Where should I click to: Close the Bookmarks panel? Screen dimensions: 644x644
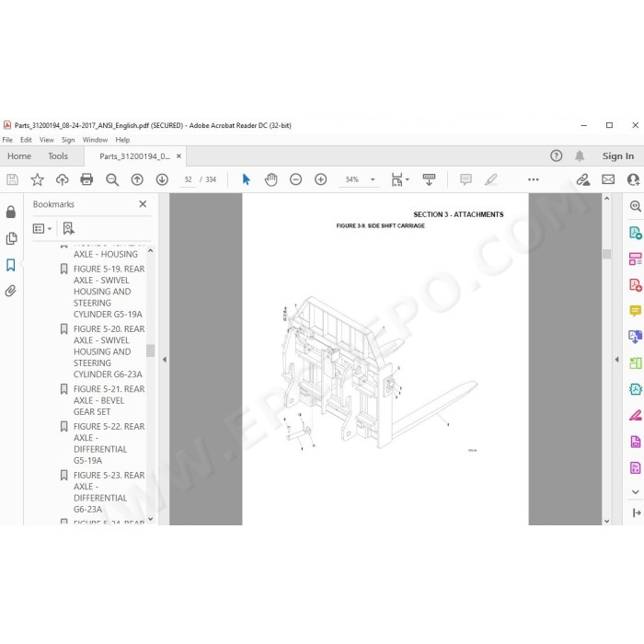coord(143,204)
